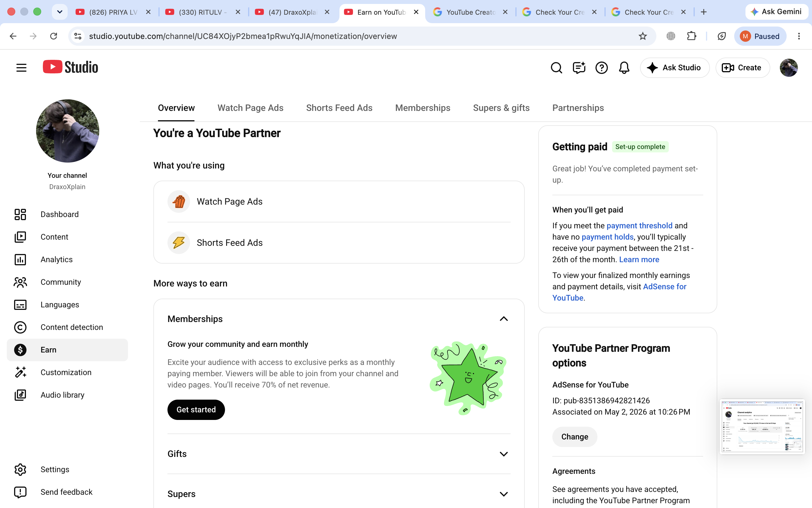Open the hamburger navigation menu

tap(21, 67)
